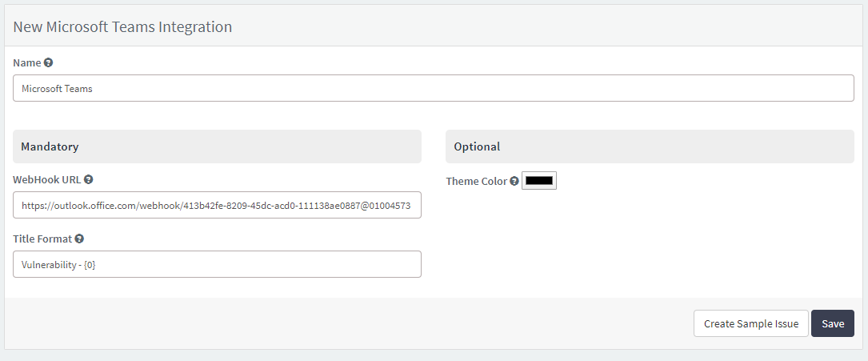
Task: Save the Microsoft Teams integration
Action: coord(833,323)
